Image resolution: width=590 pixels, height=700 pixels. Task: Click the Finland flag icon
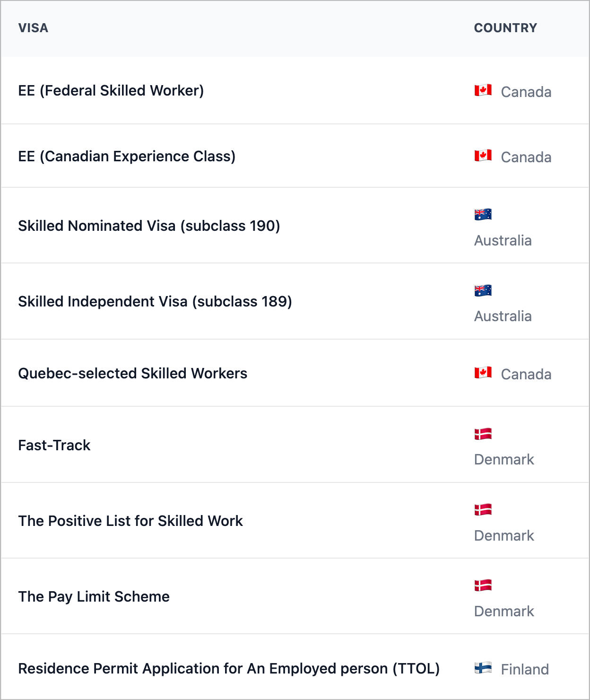point(483,668)
